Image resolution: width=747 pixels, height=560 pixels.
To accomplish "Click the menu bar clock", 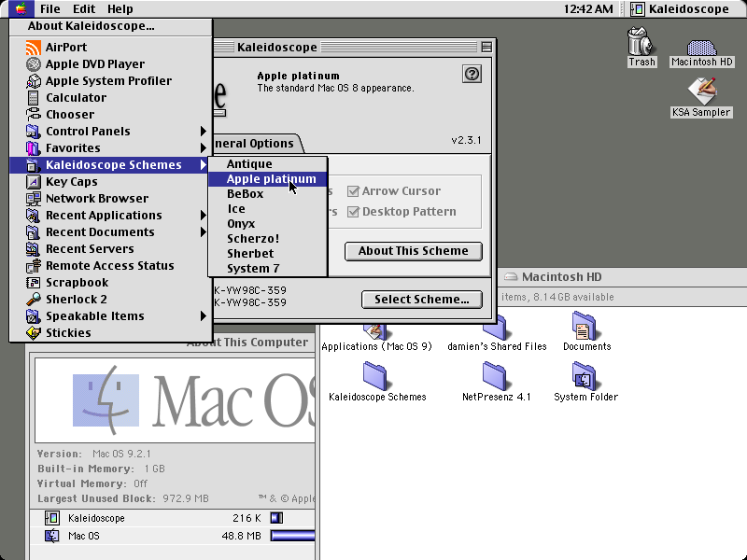I will tap(588, 8).
